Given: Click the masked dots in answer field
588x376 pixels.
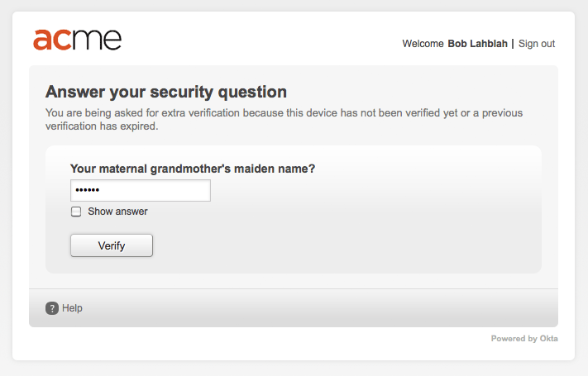Looking at the screenshot, I should click(86, 191).
